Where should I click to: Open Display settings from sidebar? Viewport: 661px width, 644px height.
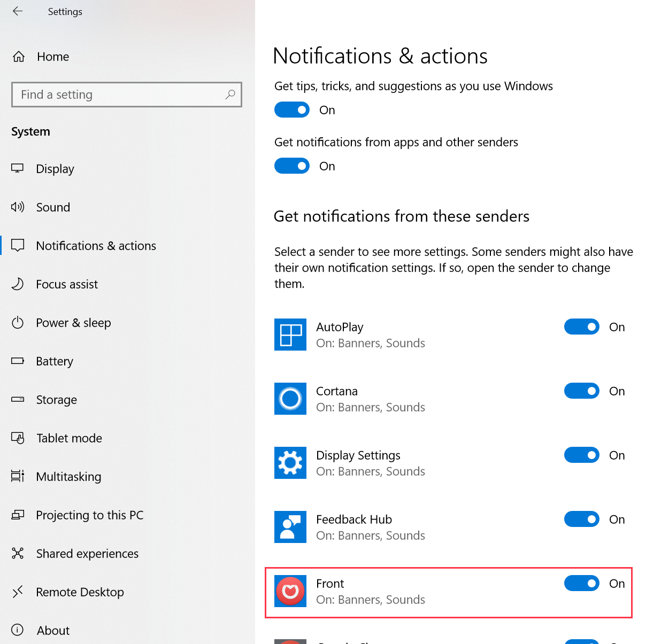point(55,169)
